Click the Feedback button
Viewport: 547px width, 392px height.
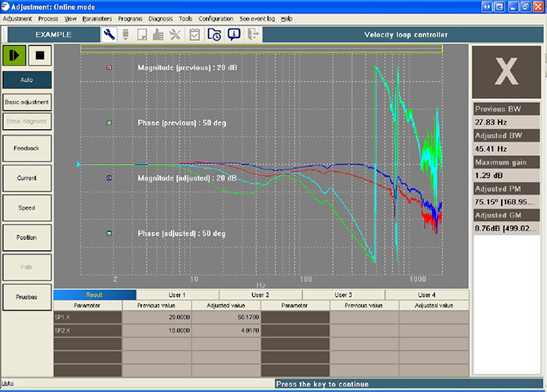pos(27,148)
